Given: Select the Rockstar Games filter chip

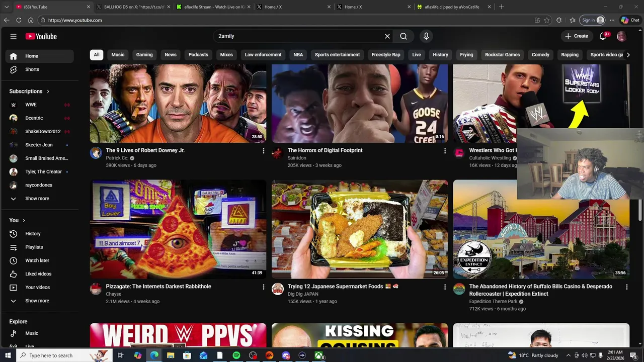Looking at the screenshot, I should tap(502, 55).
